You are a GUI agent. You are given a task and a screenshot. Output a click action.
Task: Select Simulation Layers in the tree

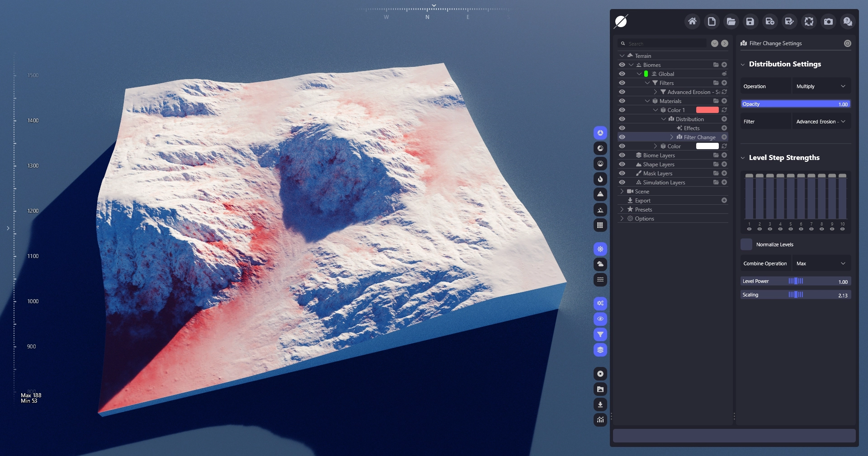tap(664, 182)
